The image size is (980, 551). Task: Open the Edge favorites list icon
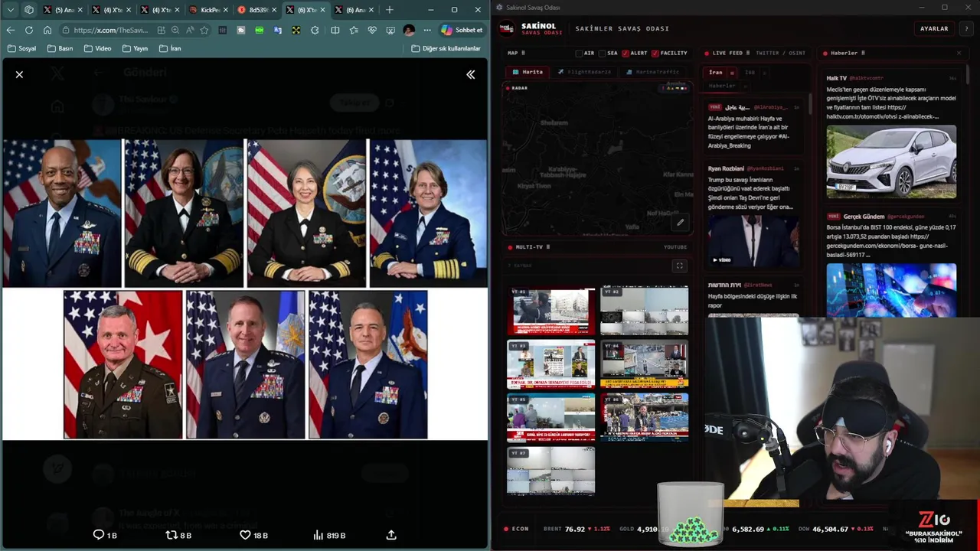353,30
